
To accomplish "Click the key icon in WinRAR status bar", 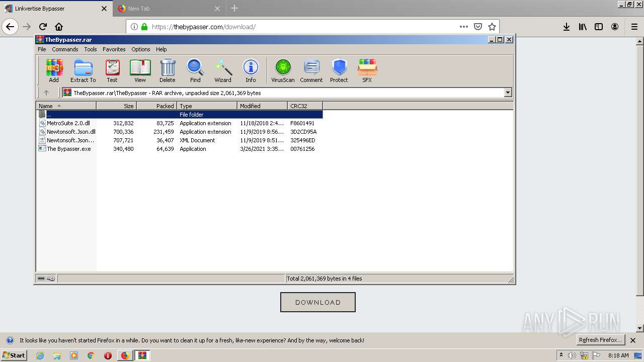I will (x=51, y=279).
